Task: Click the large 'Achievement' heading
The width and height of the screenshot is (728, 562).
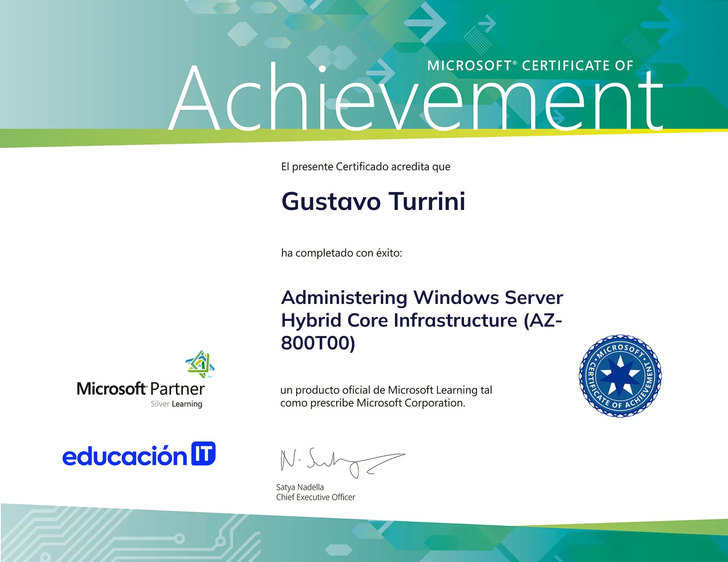Action: tap(416, 97)
